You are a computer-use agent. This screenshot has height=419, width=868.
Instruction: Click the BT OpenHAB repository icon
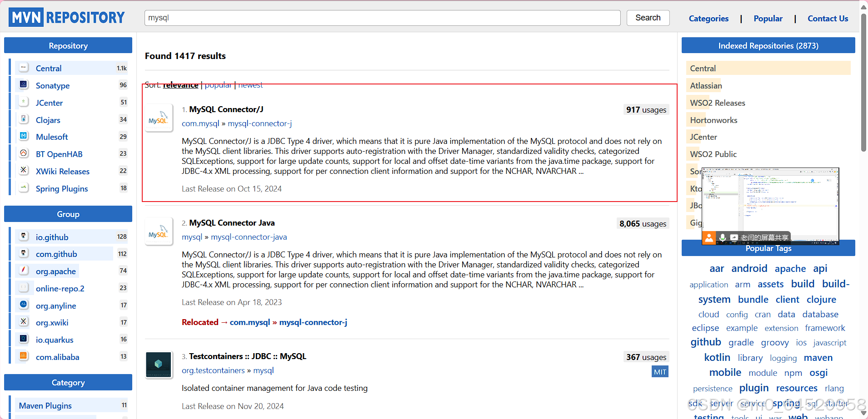tap(24, 153)
